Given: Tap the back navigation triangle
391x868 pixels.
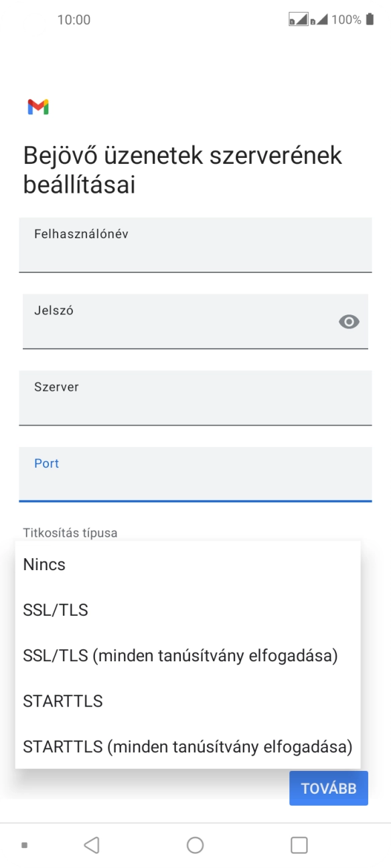Looking at the screenshot, I should pos(92,845).
